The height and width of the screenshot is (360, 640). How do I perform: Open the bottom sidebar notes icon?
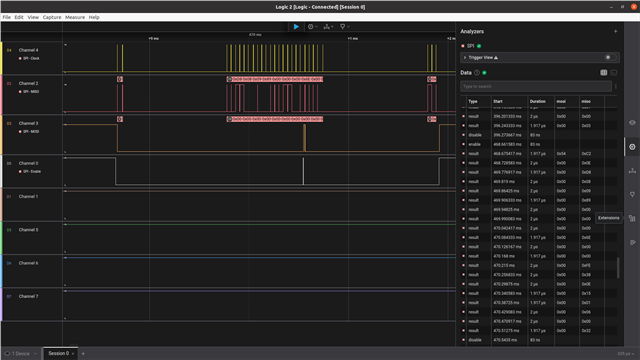coord(632,242)
